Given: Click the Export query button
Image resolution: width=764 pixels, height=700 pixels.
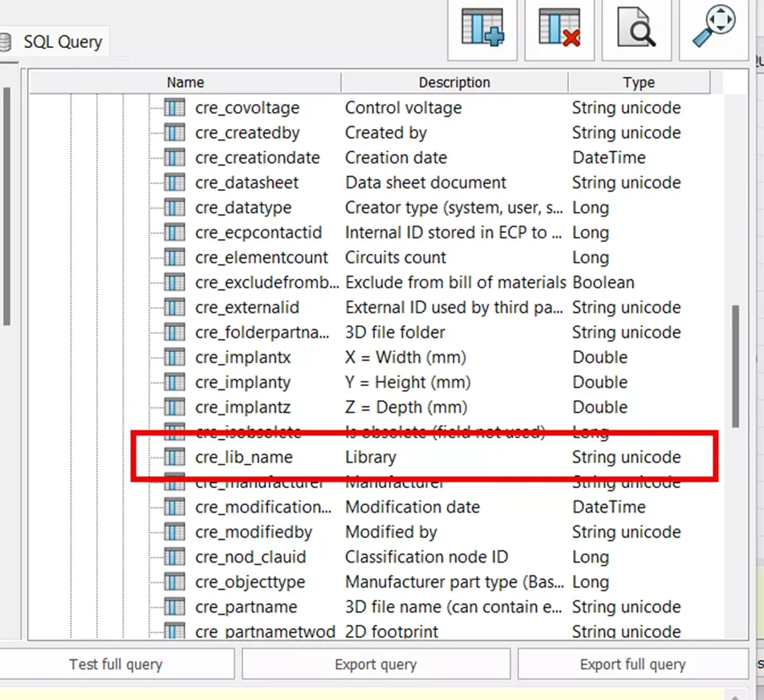Looking at the screenshot, I should coord(376,664).
